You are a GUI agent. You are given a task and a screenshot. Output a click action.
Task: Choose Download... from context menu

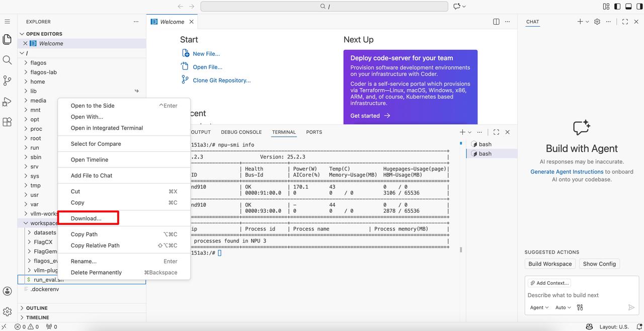pyautogui.click(x=86, y=218)
